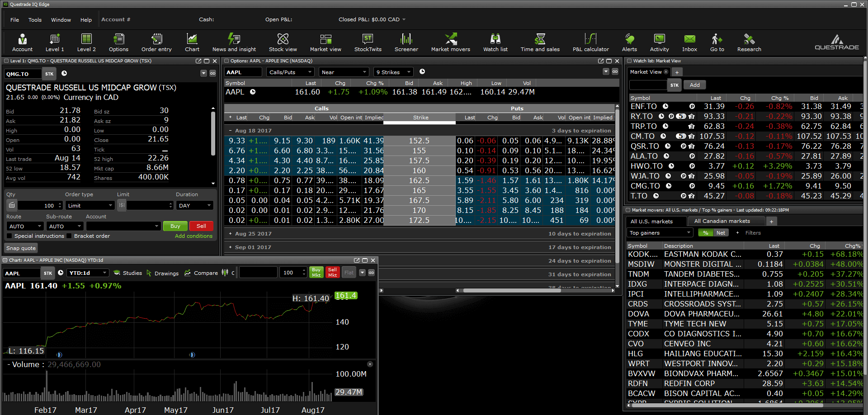Open the Alerts tool
Screen dimensions: 868x415
tap(629, 42)
